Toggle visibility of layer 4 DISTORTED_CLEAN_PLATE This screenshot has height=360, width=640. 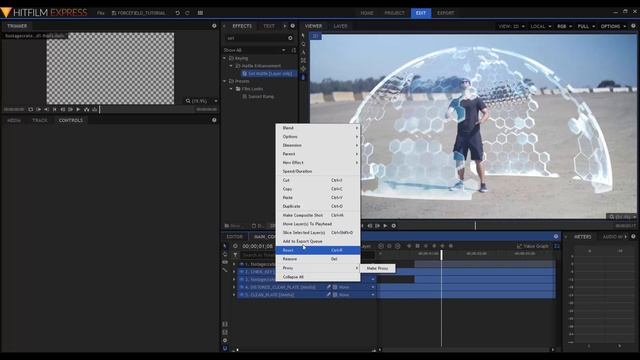pos(241,287)
